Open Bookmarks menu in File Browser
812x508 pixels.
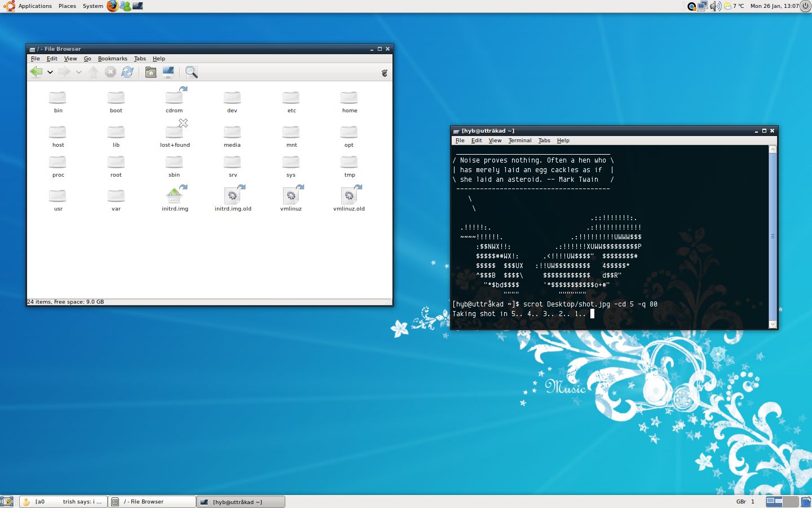tap(112, 59)
